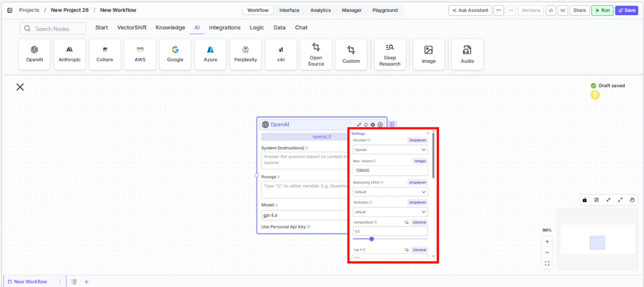
Task: Open the Integrations node category
Action: point(225,28)
